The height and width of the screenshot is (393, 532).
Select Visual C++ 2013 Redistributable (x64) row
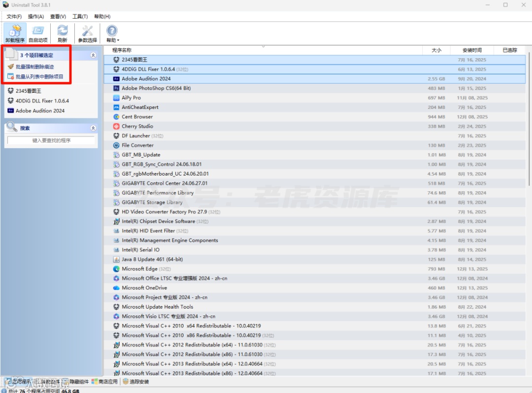coord(314,364)
